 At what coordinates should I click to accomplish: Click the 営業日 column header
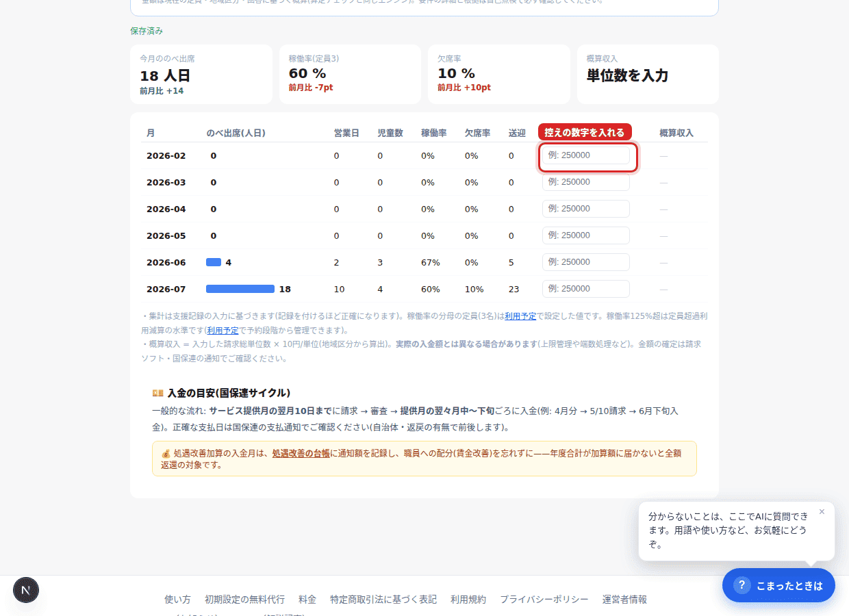click(346, 133)
